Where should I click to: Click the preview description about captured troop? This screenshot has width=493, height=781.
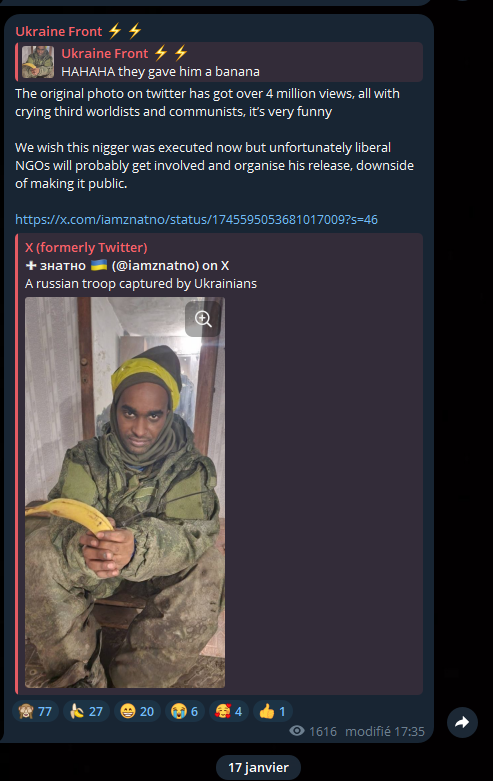[141, 283]
